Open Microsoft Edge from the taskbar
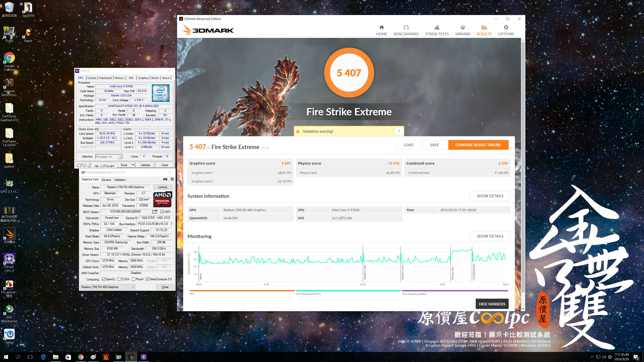The height and width of the screenshot is (362, 644). pyautogui.click(x=43, y=357)
